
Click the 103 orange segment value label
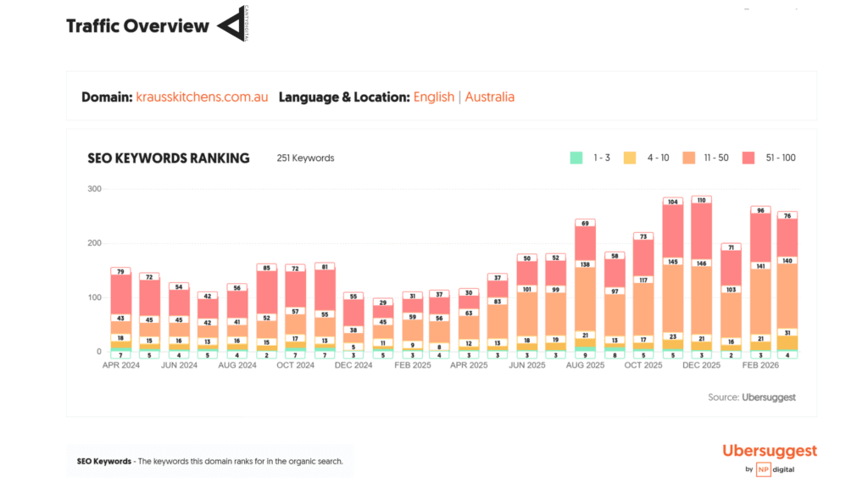[731, 290]
